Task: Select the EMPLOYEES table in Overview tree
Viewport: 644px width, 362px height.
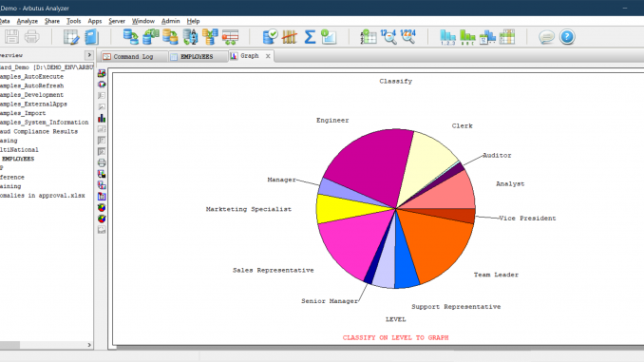Action: (18, 159)
